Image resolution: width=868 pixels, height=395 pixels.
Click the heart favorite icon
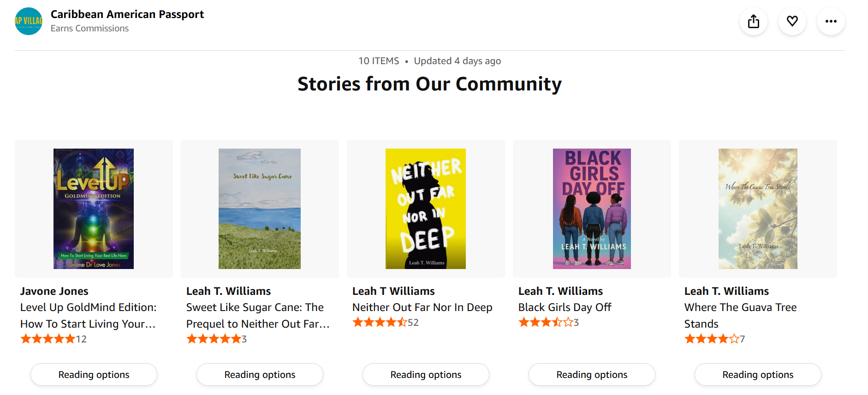pyautogui.click(x=792, y=21)
